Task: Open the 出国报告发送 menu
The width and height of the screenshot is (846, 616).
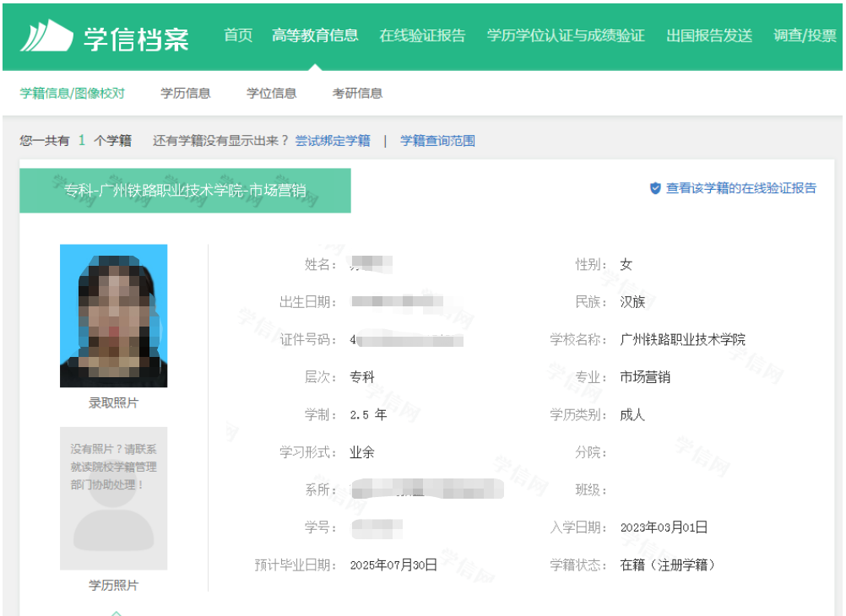Action: click(709, 35)
